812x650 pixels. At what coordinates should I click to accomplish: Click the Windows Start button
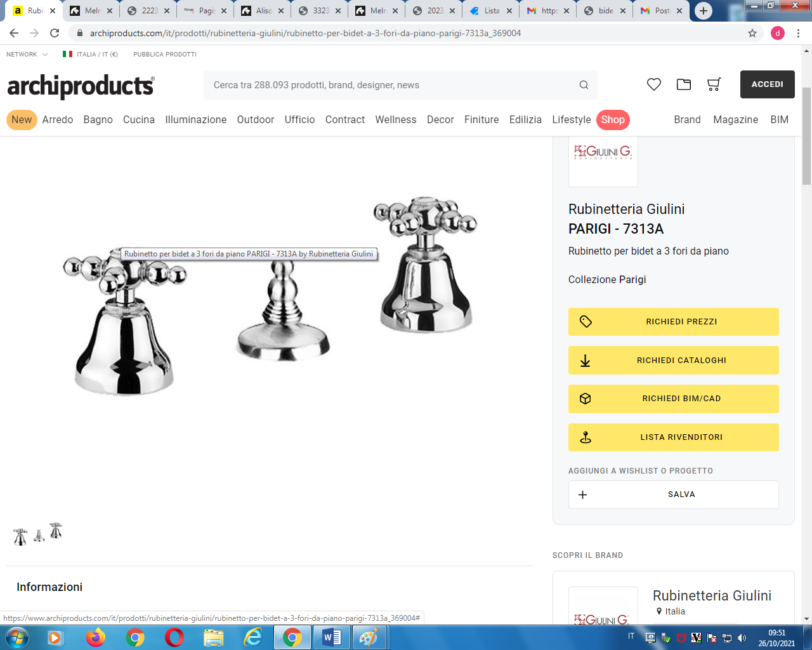pos(16,637)
